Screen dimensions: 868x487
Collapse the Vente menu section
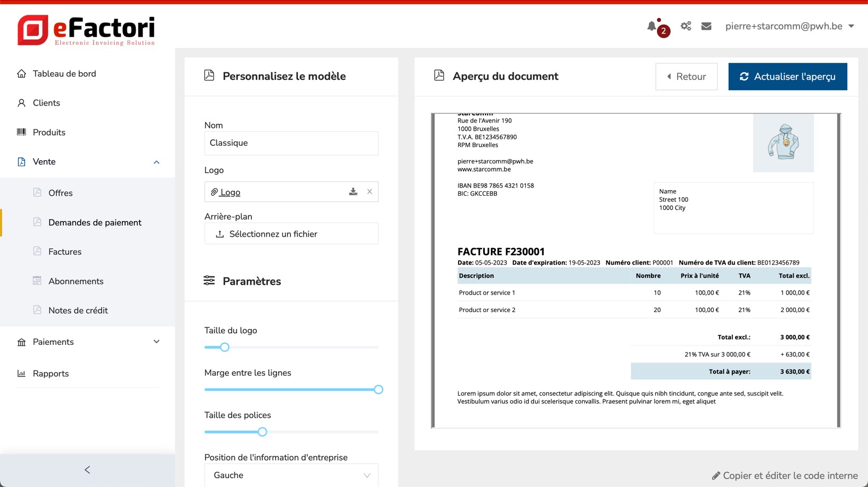pyautogui.click(x=156, y=162)
